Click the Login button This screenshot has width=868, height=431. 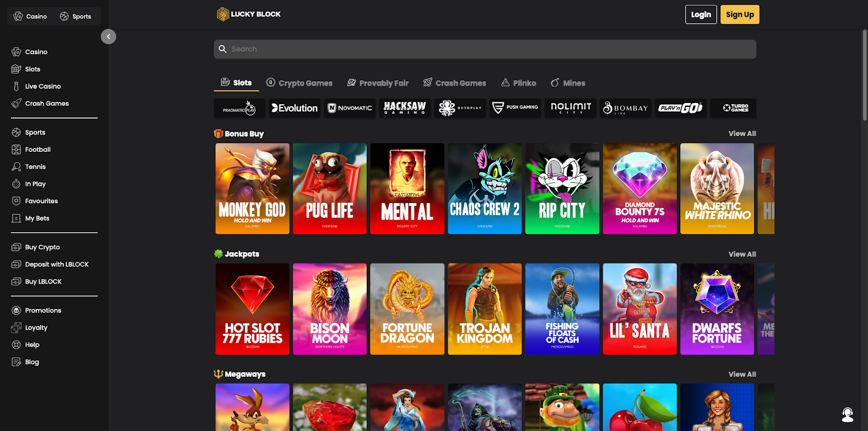(701, 15)
